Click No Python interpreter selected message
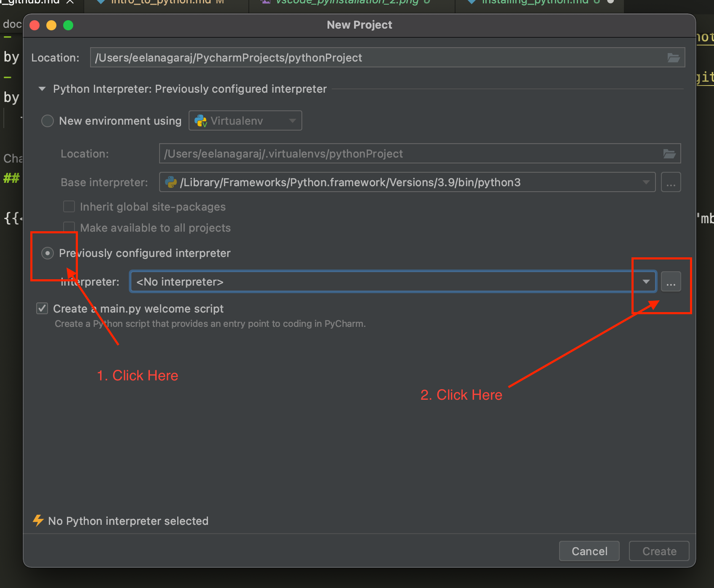This screenshot has height=588, width=714. click(x=128, y=521)
